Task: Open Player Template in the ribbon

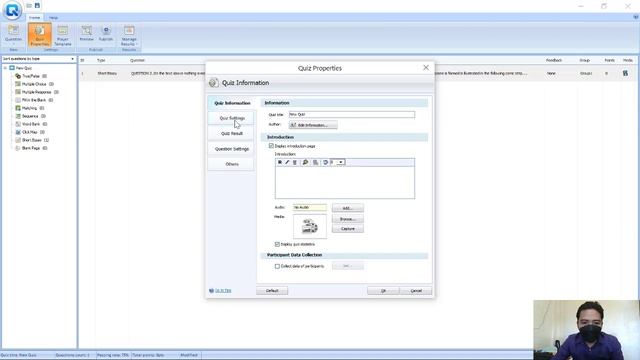Action: click(x=62, y=35)
